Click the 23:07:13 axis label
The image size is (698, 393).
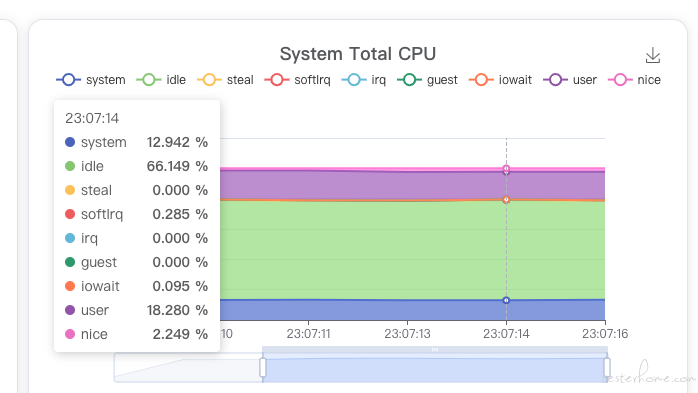point(407,334)
